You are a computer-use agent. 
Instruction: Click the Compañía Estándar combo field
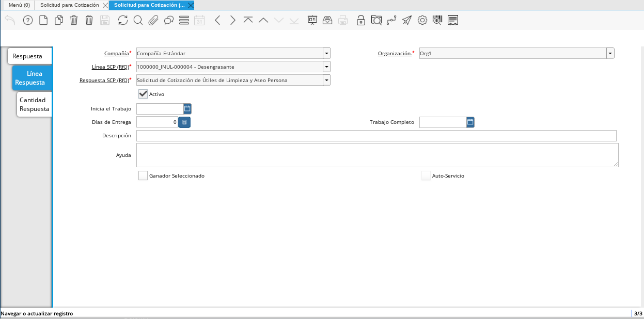point(230,53)
